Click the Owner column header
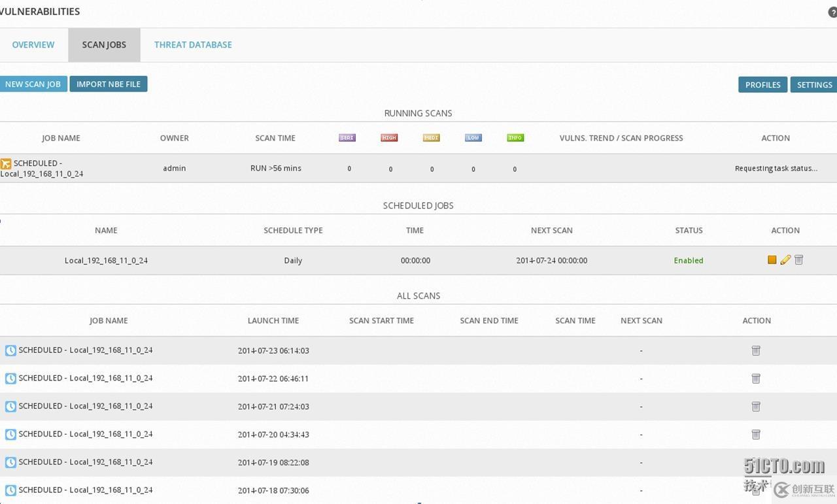837x504 pixels. pyautogui.click(x=175, y=138)
